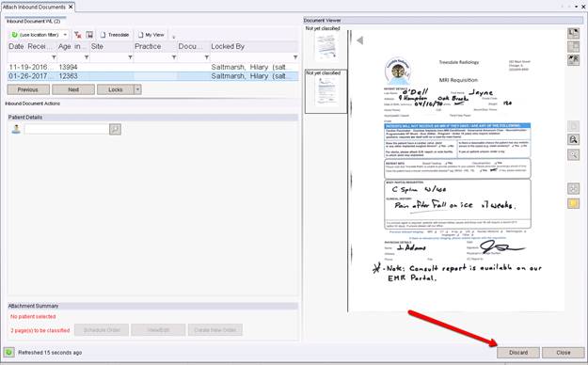Switch to the Treesdale view

click(115, 35)
